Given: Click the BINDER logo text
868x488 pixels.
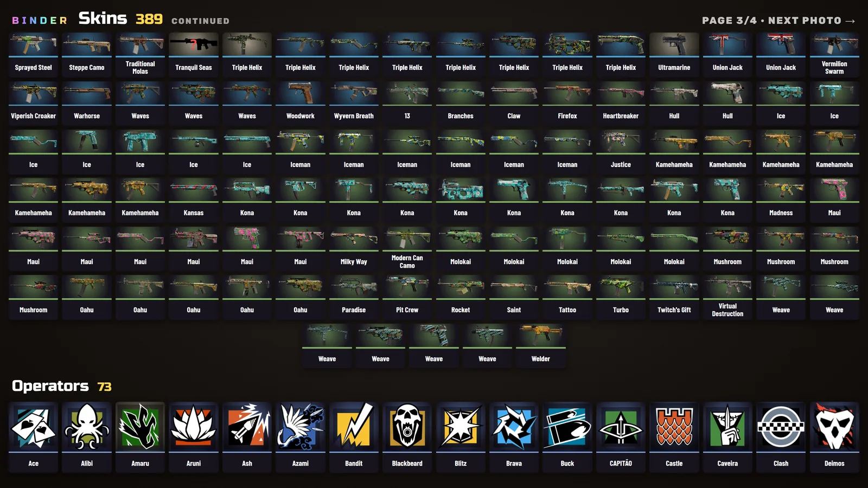Looking at the screenshot, I should pyautogui.click(x=40, y=21).
